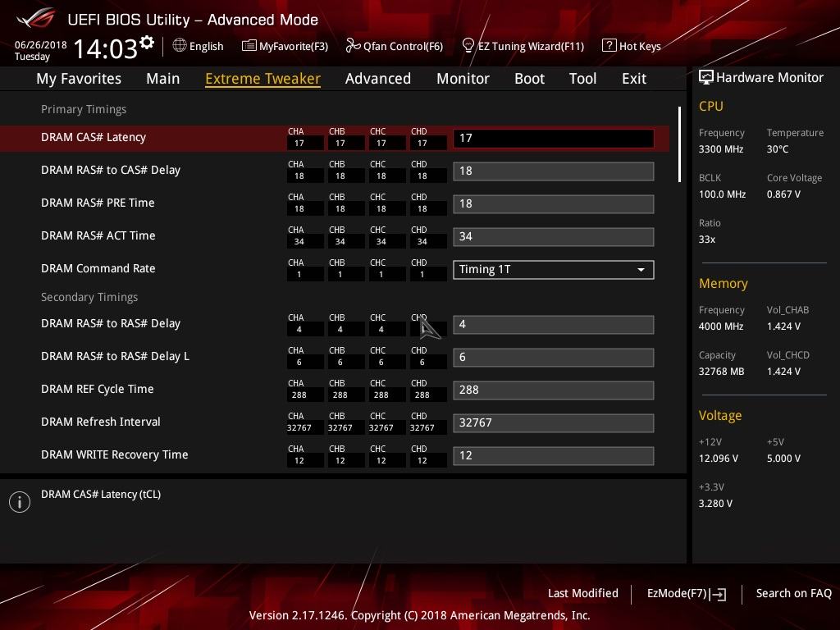This screenshot has width=840, height=630.
Task: Select DRAM Refresh Interval label
Action: tap(101, 422)
